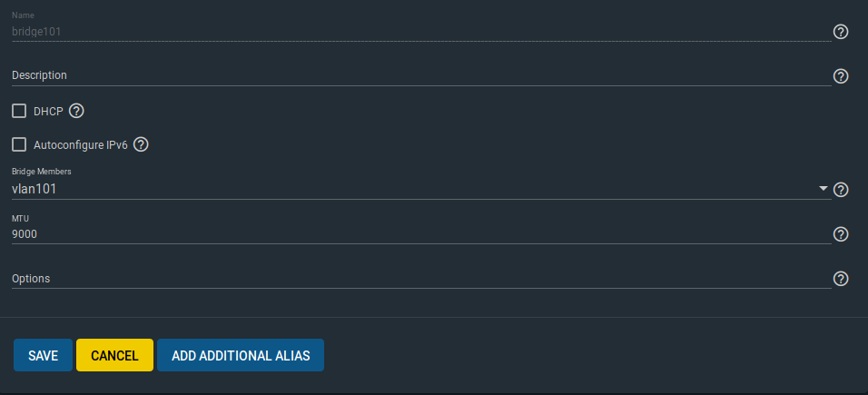
Task: Open help icon next to Autoconfigure IPv6
Action: click(x=141, y=145)
